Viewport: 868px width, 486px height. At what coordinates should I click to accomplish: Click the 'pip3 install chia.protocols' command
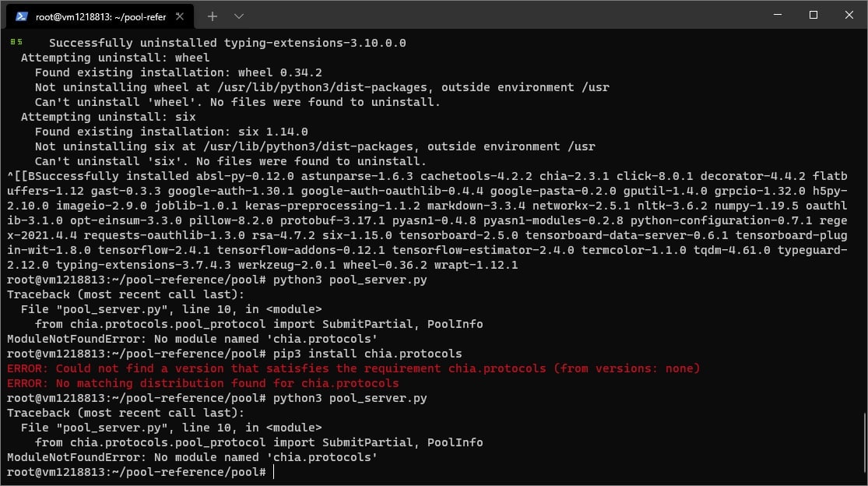pyautogui.click(x=367, y=354)
